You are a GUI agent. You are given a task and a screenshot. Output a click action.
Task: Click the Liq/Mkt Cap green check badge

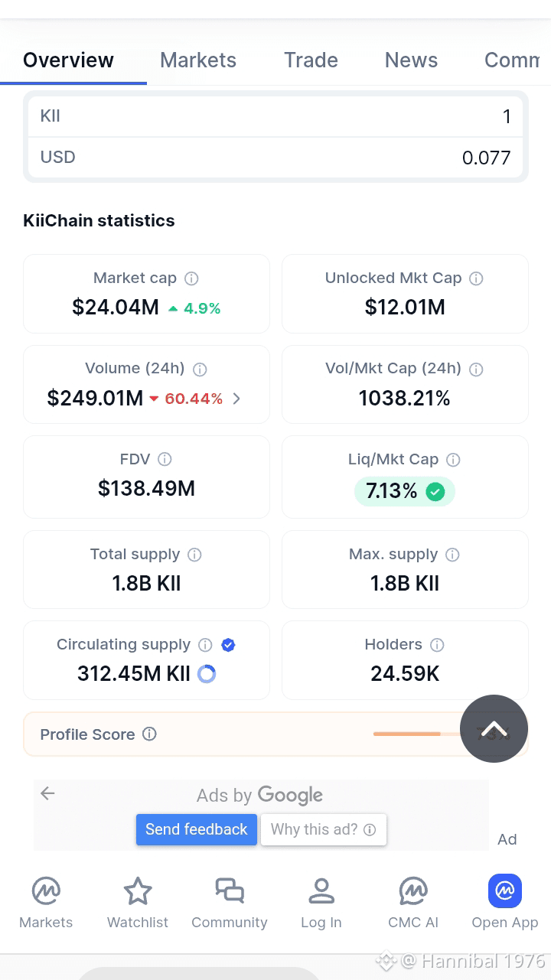click(435, 492)
